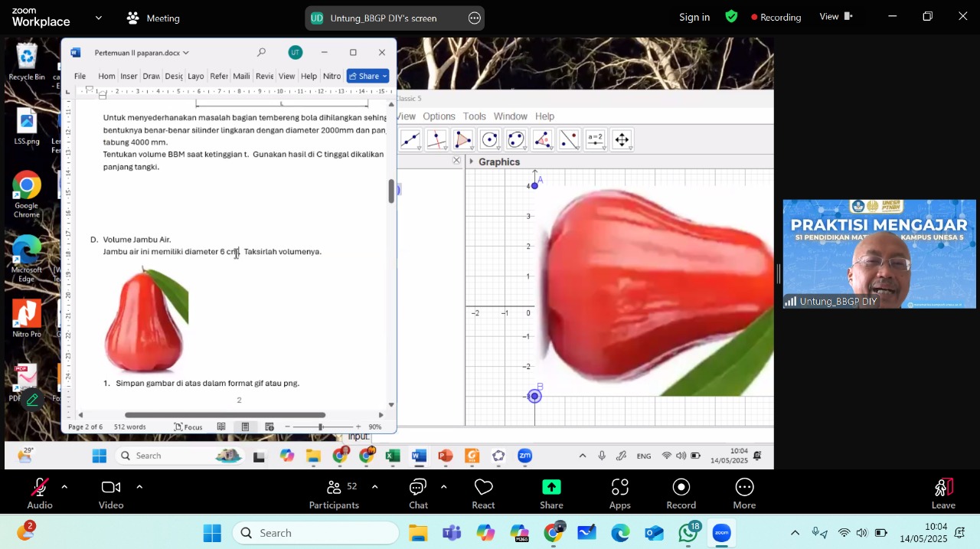Open Zoom More options
The height and width of the screenshot is (549, 980).
point(744,493)
